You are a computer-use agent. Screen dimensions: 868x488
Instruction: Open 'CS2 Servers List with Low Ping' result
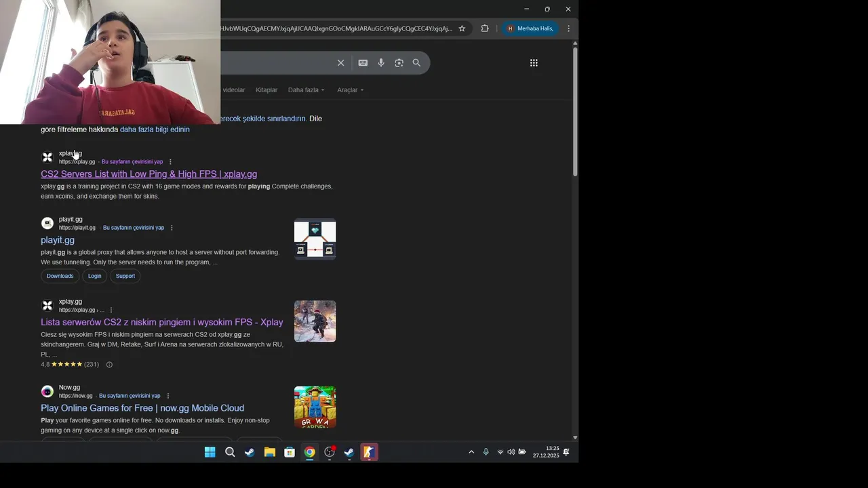pos(149,174)
